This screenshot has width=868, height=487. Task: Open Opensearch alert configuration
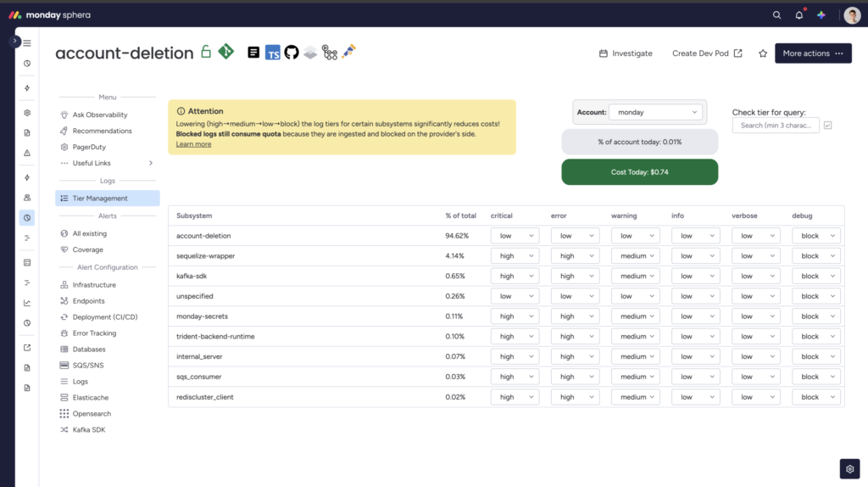pos(92,413)
